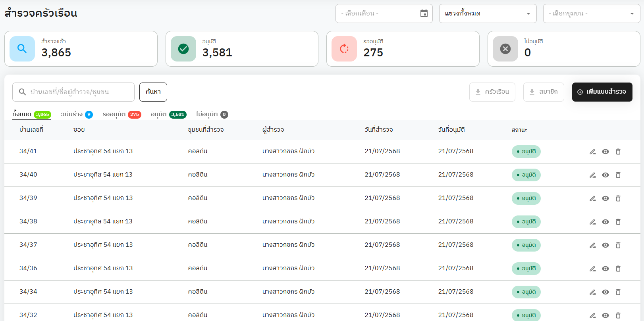View details of house 34/37
The height and width of the screenshot is (321, 644).
tap(605, 245)
